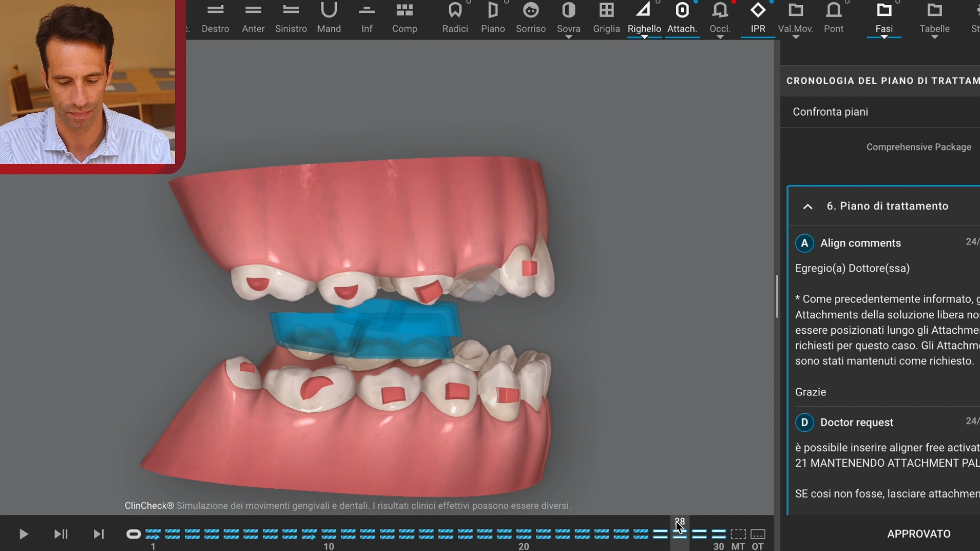Screen dimensions: 980x551
Task: Show the Pont pontic tool
Action: coord(834,18)
